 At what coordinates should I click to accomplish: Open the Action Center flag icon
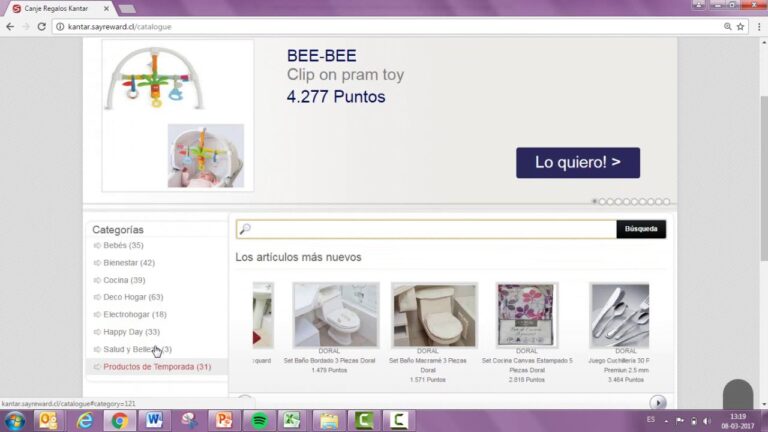pos(680,421)
